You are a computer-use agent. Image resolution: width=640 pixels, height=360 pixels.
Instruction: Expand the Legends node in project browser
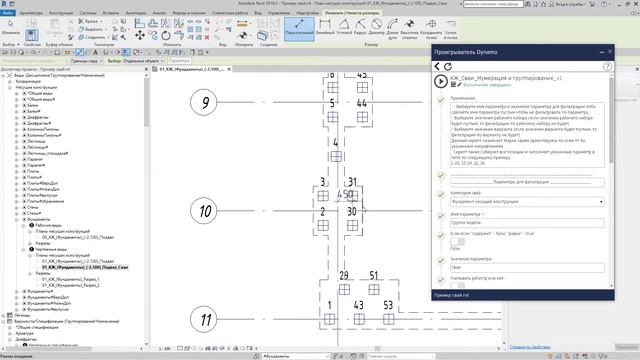3,316
